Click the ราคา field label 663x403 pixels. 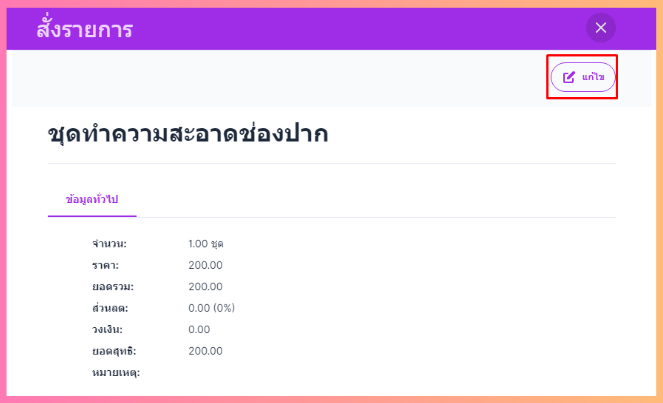click(x=105, y=265)
